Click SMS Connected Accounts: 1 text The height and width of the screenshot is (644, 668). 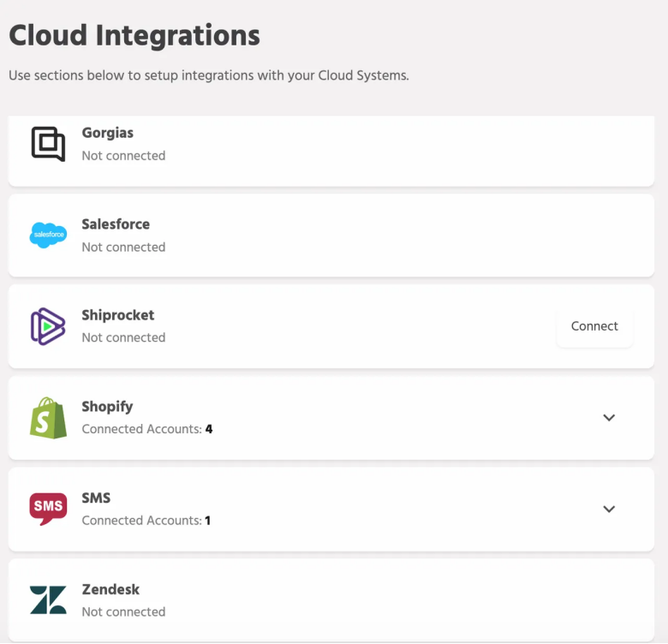point(146,521)
